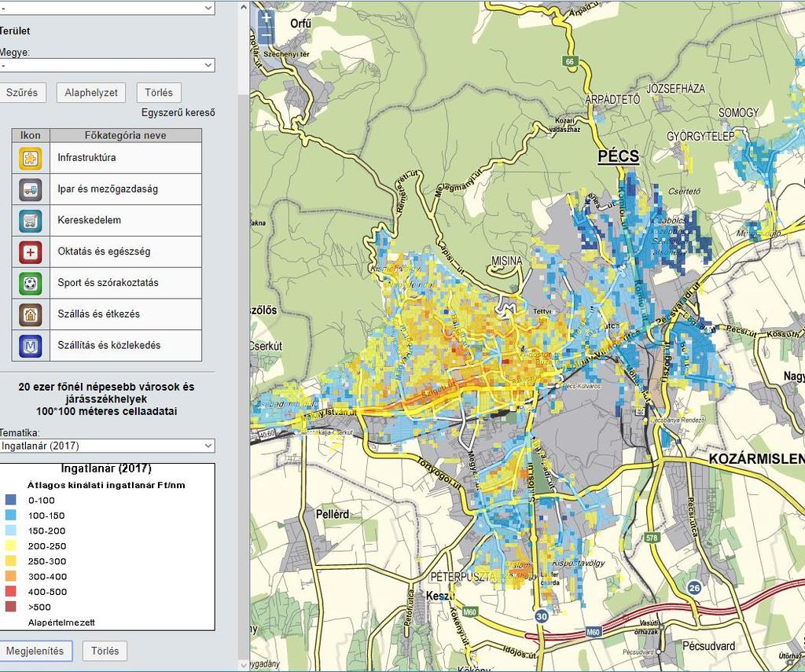Click the Pécsudvard label on map

coord(708,646)
